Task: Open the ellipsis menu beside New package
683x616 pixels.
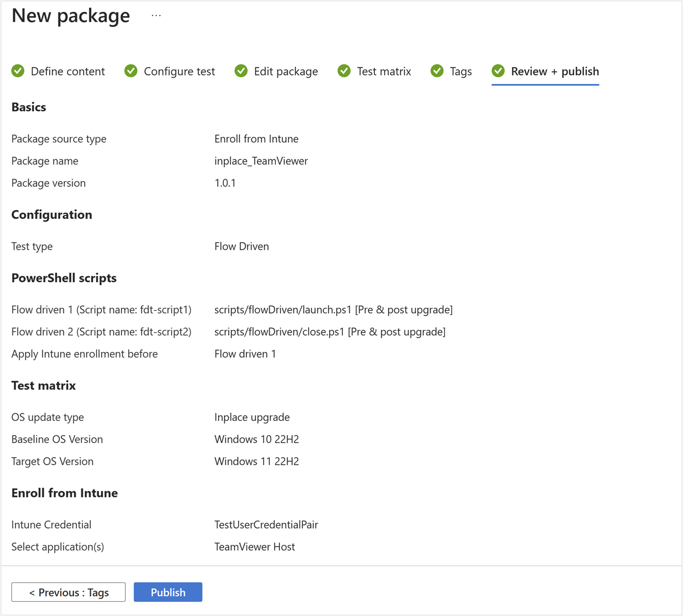Action: coord(156,16)
